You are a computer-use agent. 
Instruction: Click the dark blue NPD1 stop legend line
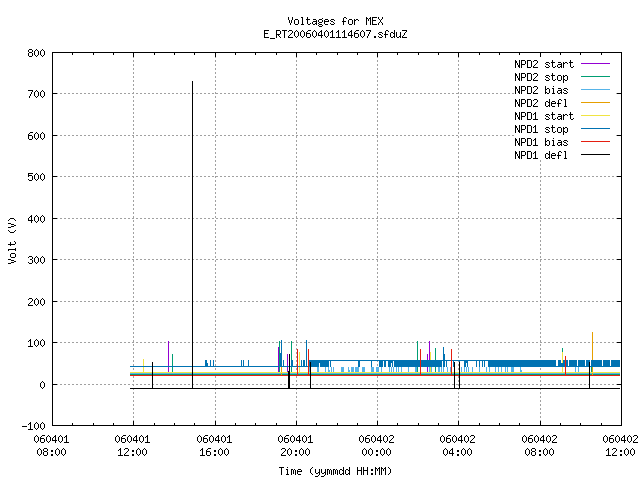[595, 129]
